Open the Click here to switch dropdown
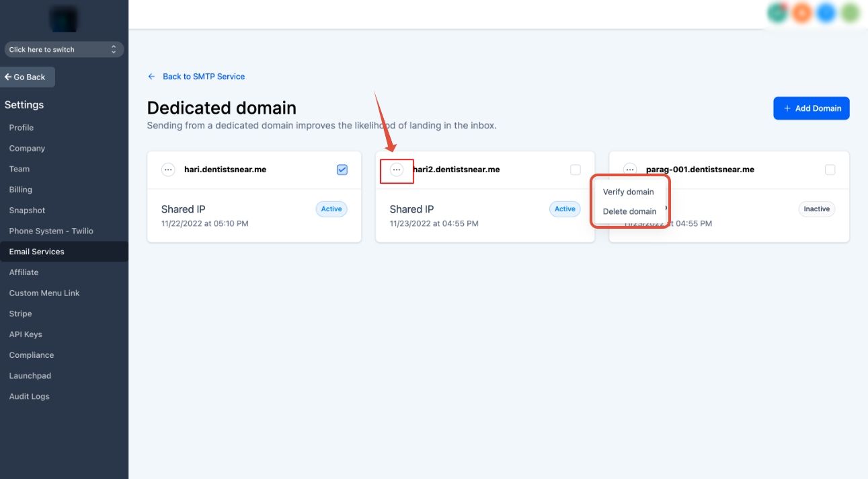 pos(64,49)
